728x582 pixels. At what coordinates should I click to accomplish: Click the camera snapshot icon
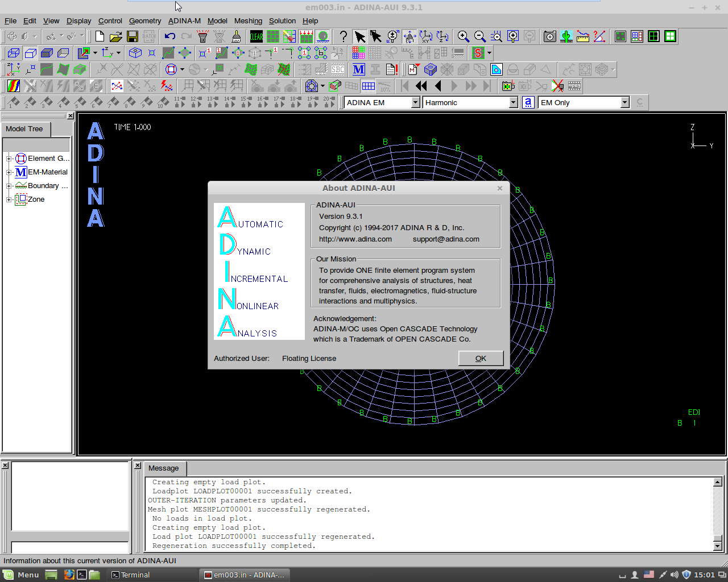coord(549,36)
